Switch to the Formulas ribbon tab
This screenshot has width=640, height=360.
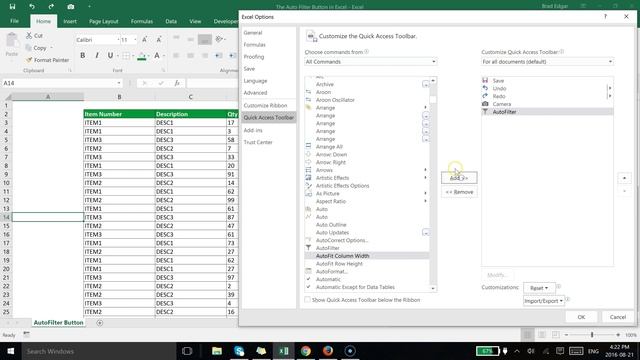click(142, 21)
